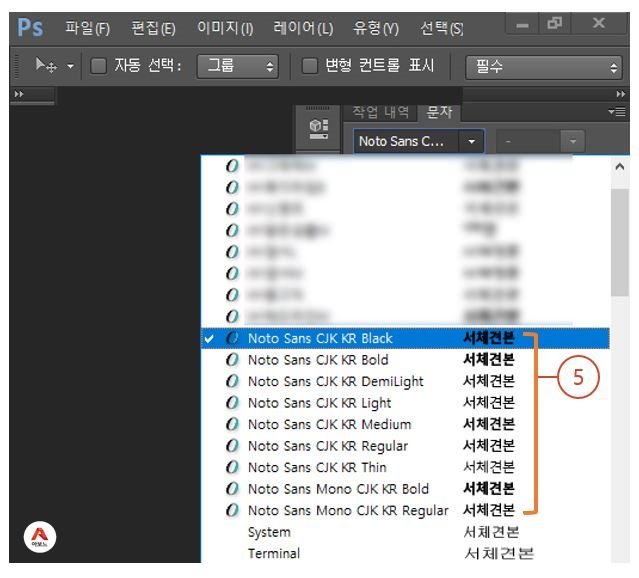Open the 선택(S) menu
This screenshot has width=639, height=578.
click(442, 28)
